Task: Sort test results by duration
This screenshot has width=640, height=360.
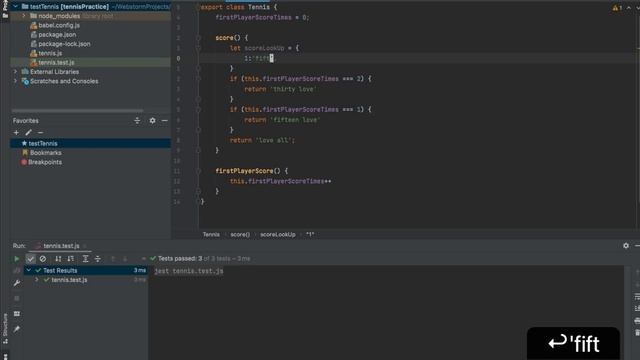Action: click(71, 259)
